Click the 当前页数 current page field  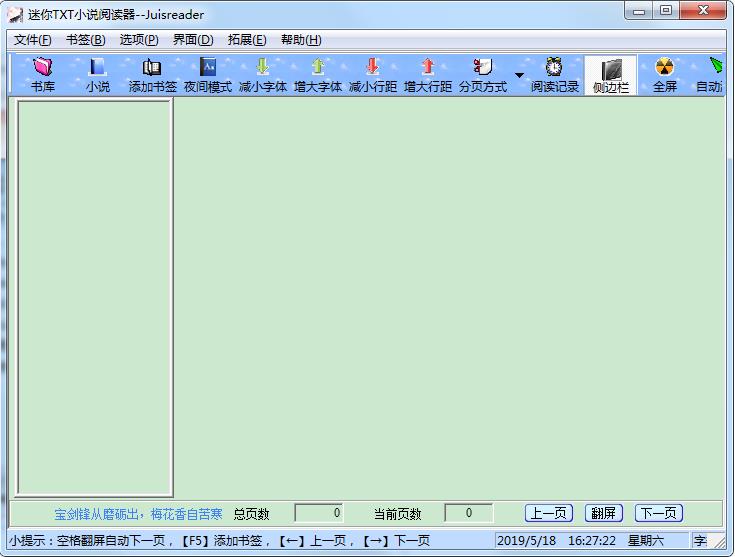[468, 513]
